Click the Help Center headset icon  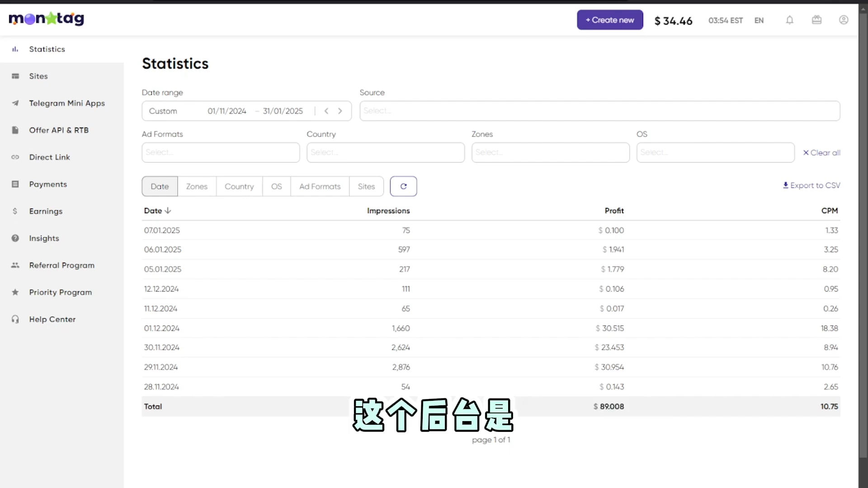pos(15,319)
